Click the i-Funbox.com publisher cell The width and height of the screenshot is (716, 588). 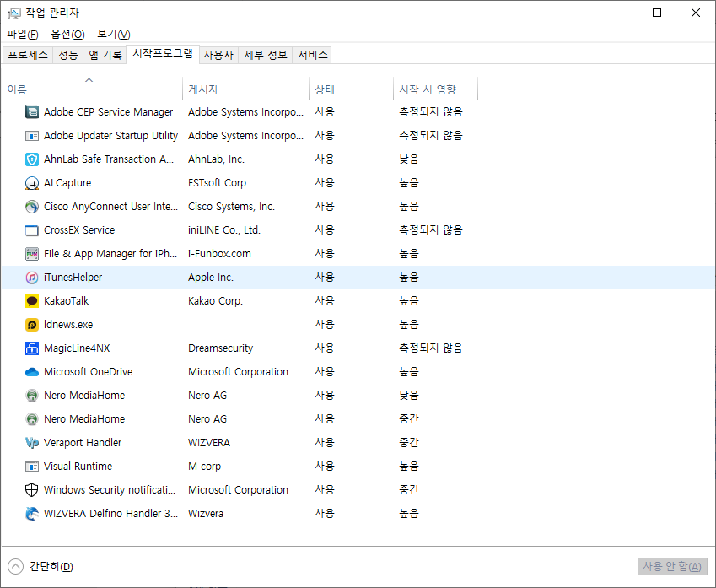click(x=219, y=254)
